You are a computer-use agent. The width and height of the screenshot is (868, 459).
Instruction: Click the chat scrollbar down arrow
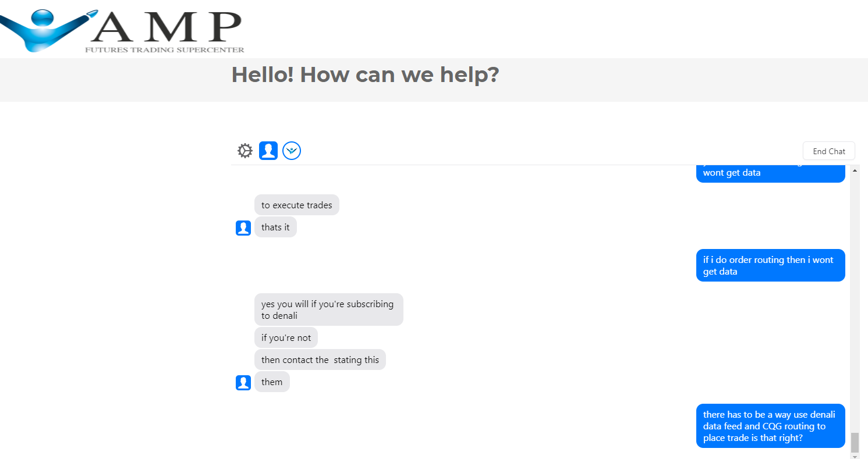[855, 456]
